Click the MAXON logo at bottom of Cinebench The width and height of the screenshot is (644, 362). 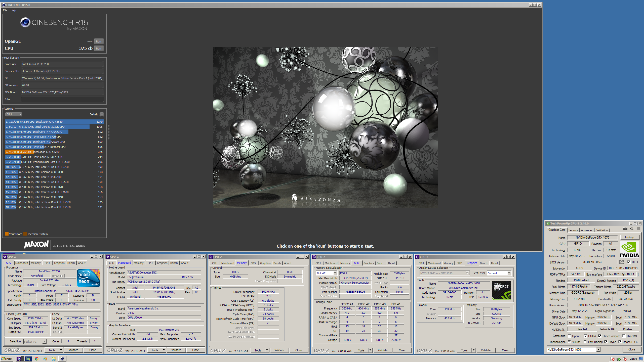click(x=36, y=244)
